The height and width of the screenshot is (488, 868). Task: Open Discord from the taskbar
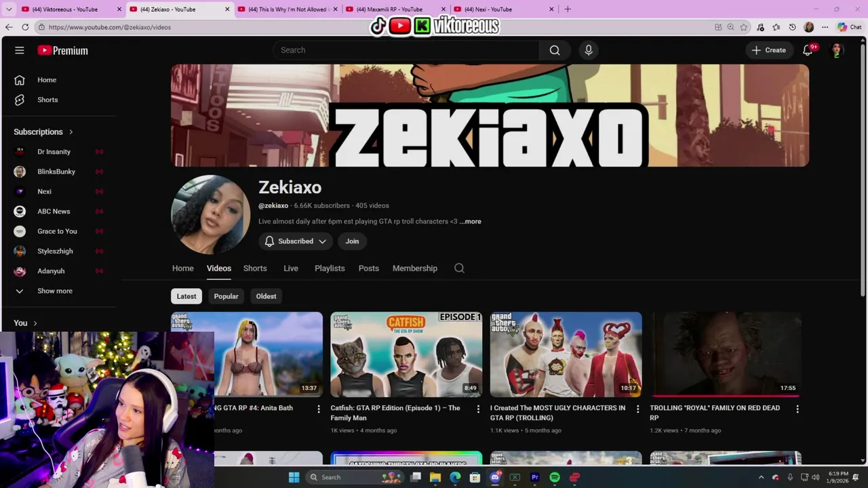pyautogui.click(x=495, y=477)
